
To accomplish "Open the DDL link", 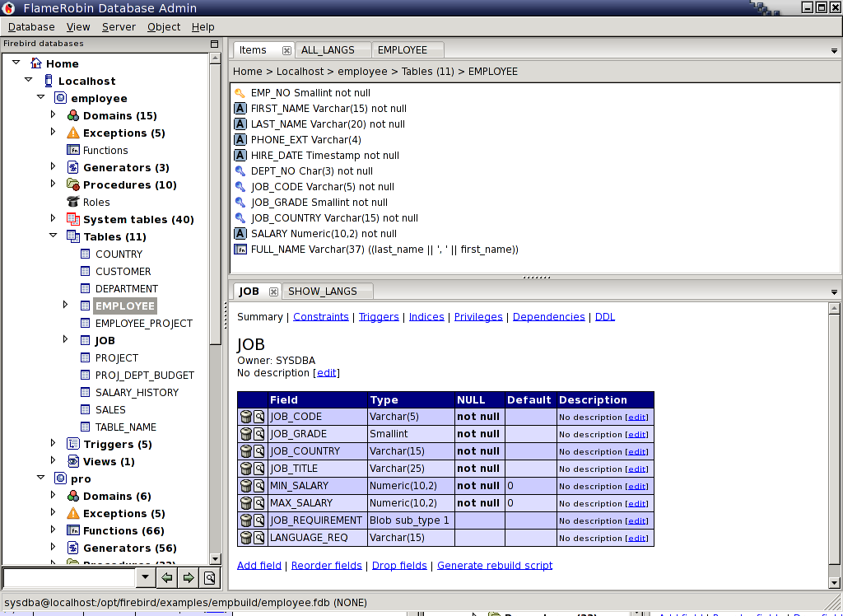I will click(605, 317).
